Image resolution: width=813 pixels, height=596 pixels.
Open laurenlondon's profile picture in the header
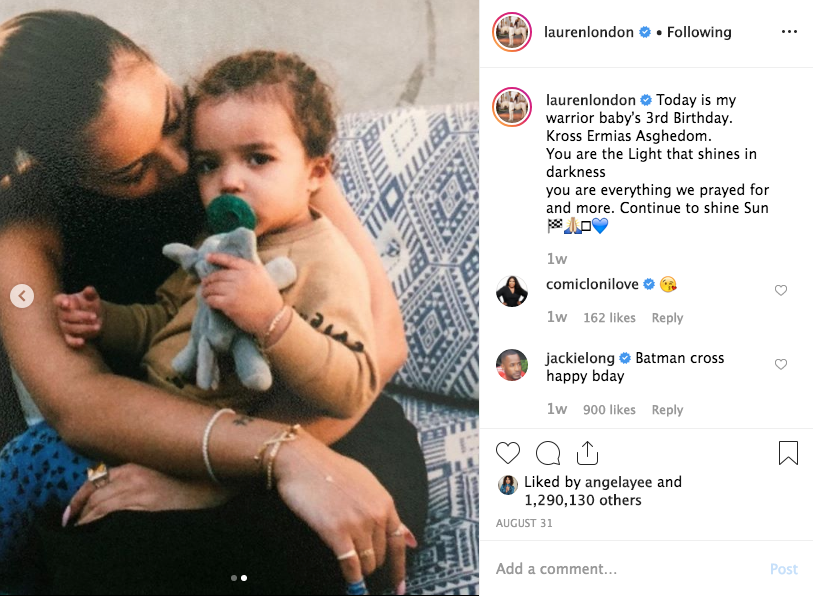(x=512, y=32)
